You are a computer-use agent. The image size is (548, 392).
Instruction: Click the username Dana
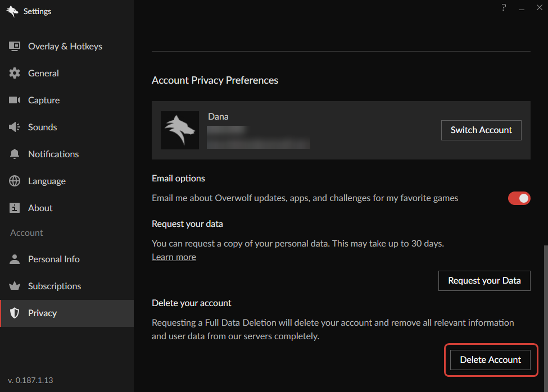(x=218, y=117)
